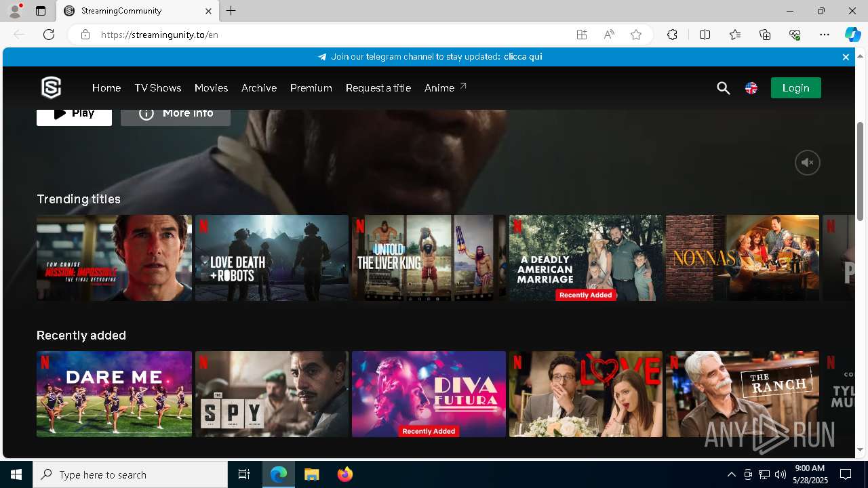This screenshot has width=868, height=488.
Task: Open the notification center
Action: pos(846,474)
